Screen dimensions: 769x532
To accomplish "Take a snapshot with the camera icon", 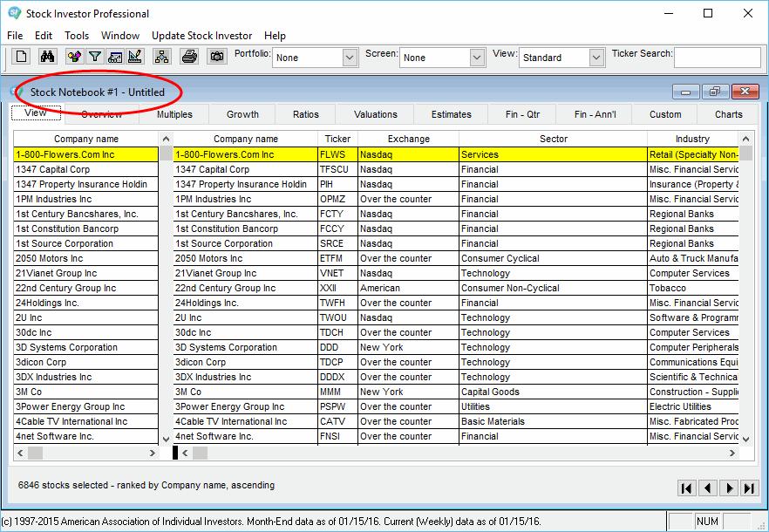I will click(218, 56).
